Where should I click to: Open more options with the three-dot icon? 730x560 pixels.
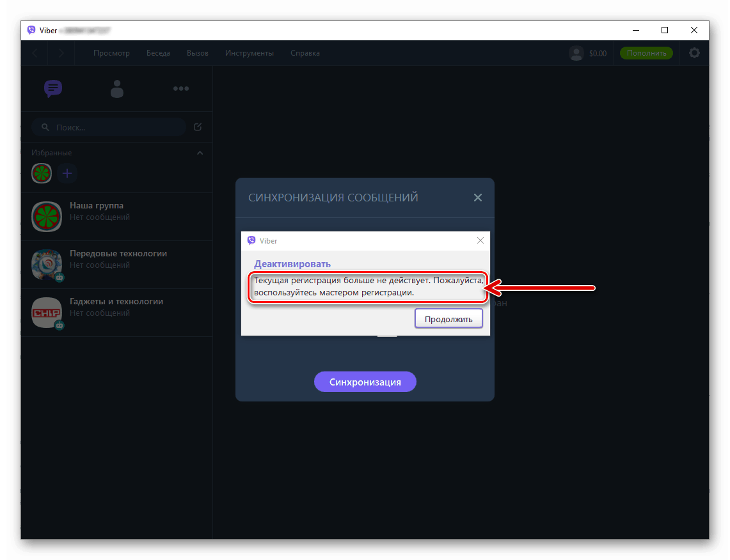click(181, 89)
